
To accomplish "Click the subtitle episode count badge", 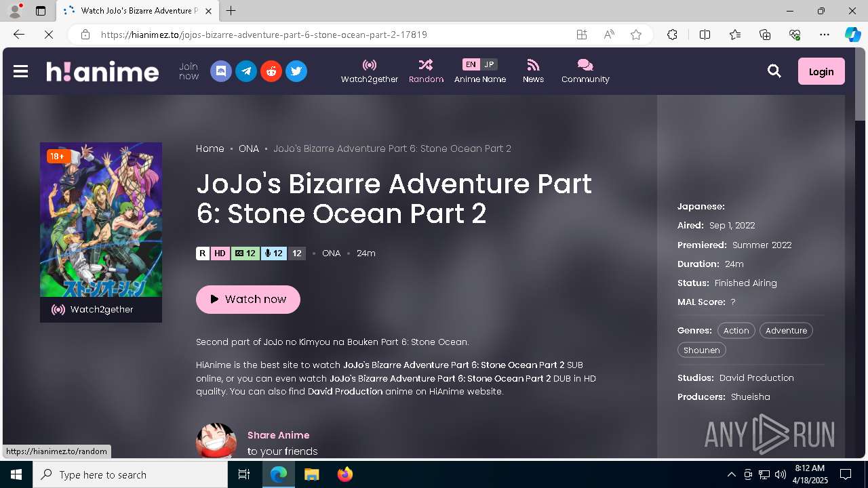I will (245, 253).
